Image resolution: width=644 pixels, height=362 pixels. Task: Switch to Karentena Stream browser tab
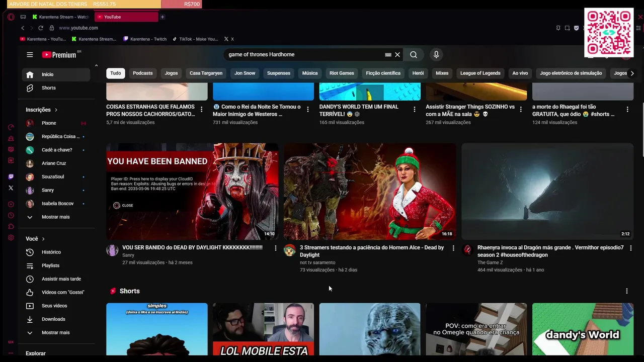coord(61,17)
